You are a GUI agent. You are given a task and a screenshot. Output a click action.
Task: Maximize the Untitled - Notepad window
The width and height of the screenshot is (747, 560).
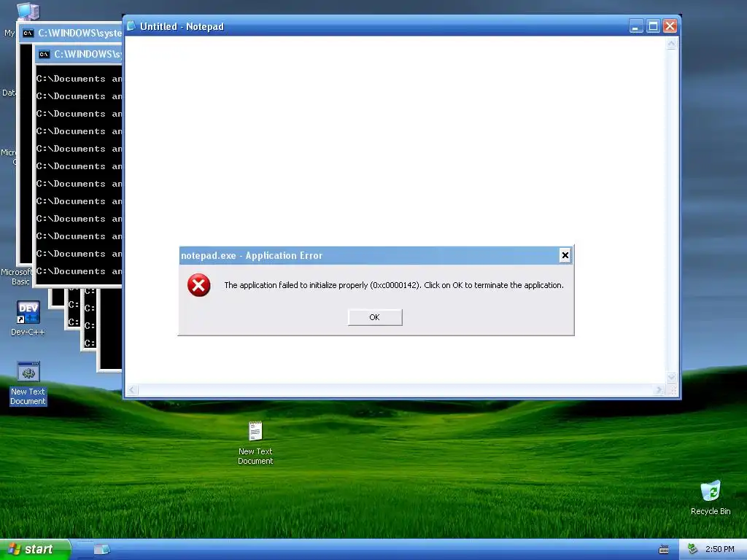click(x=653, y=26)
